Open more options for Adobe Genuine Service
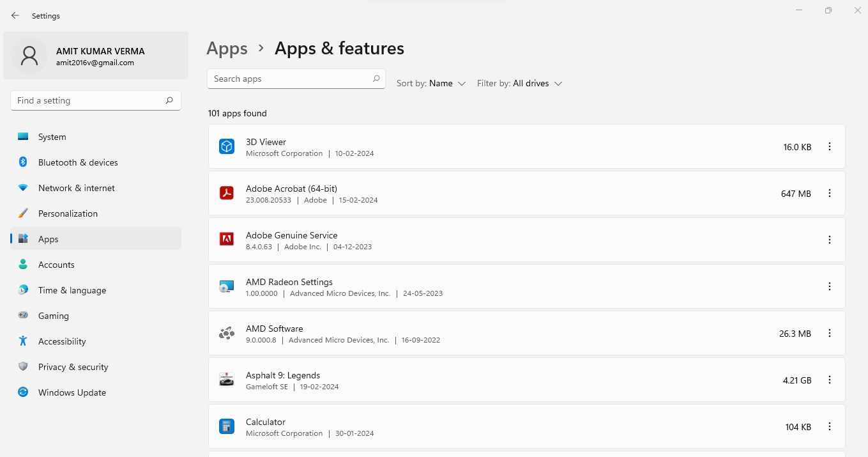 pyautogui.click(x=830, y=240)
